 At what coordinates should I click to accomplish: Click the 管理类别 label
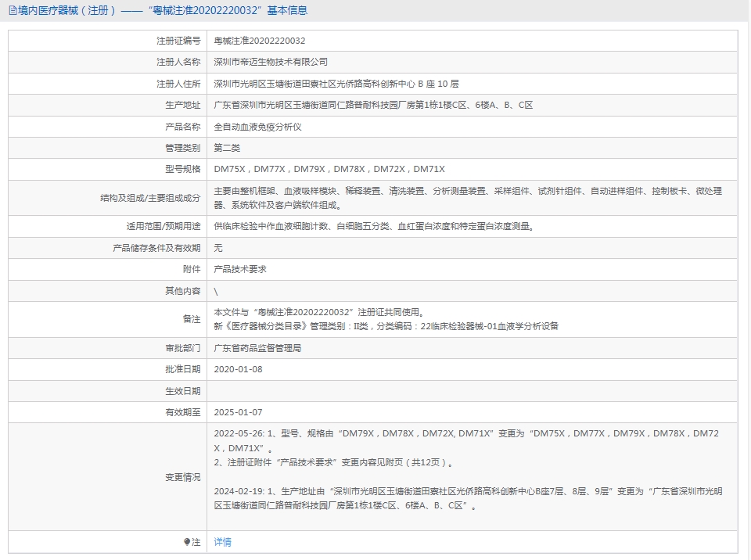click(182, 148)
